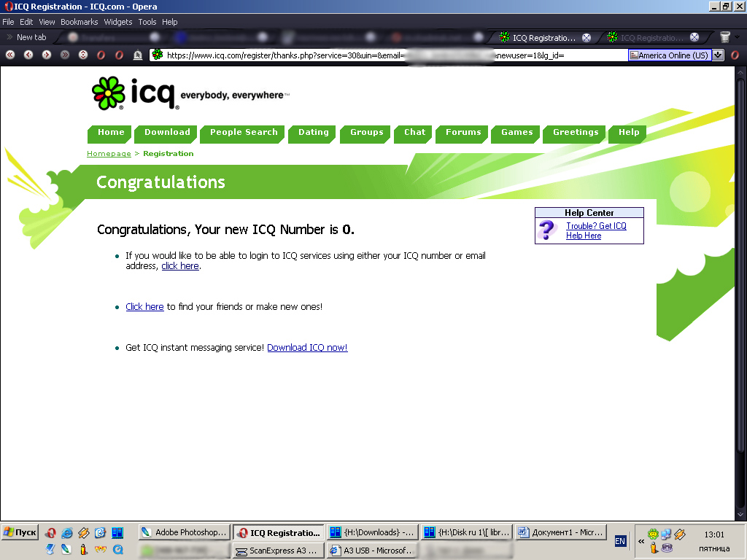Launch Total Commander blue icon in quick launch

[117, 533]
